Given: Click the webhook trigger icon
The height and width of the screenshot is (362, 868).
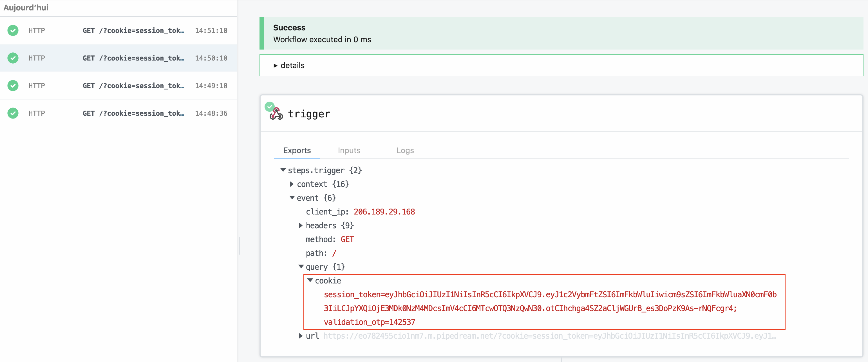Looking at the screenshot, I should point(277,115).
